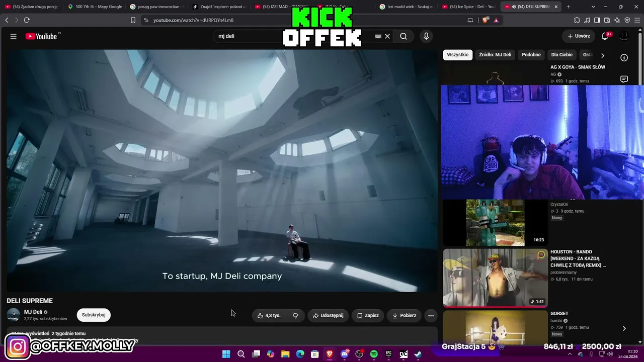
Task: Dislike the DELI SUPREME video
Action: pos(295,316)
